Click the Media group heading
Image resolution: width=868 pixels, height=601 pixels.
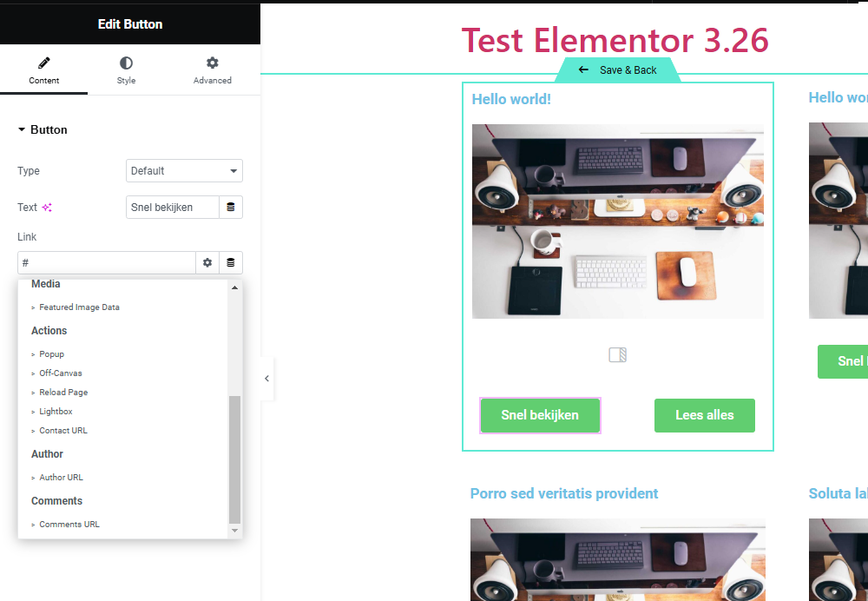(x=45, y=284)
